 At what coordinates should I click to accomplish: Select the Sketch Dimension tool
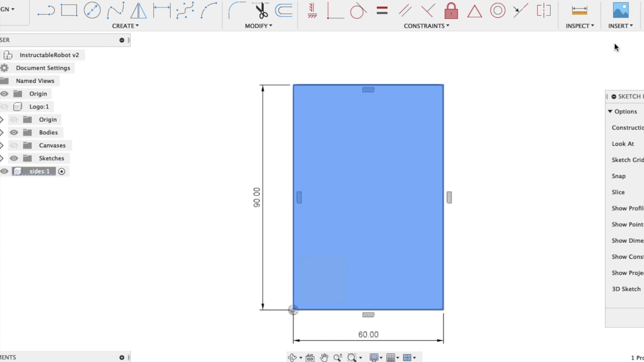pyautogui.click(x=162, y=11)
